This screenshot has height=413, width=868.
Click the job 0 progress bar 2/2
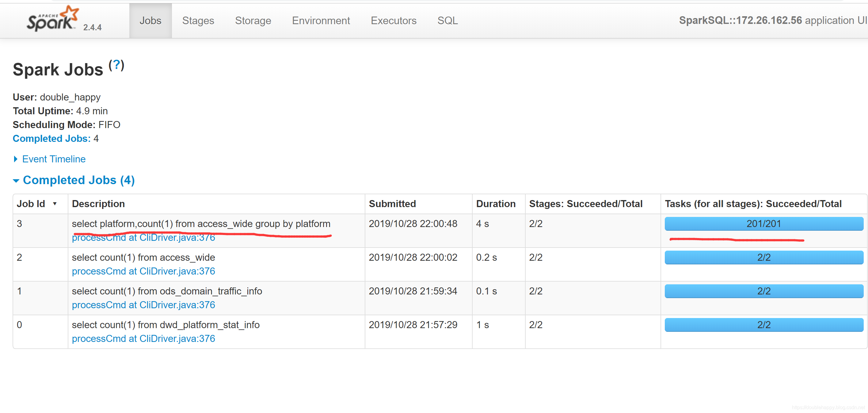[x=763, y=325]
